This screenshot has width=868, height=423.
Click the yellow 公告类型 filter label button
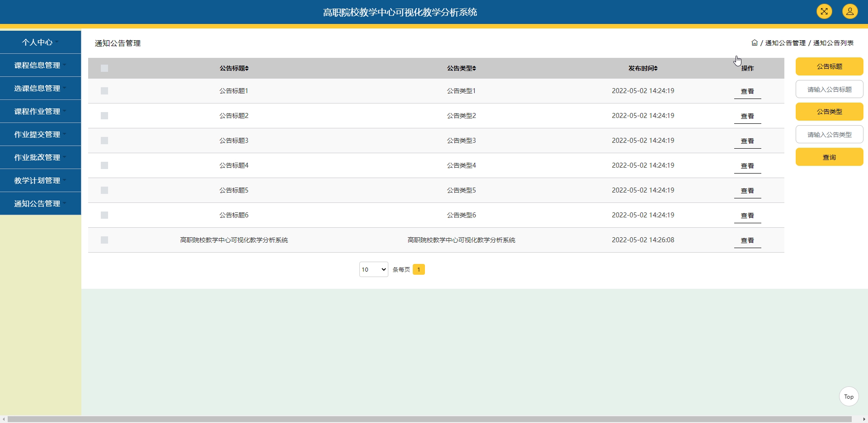tap(829, 112)
